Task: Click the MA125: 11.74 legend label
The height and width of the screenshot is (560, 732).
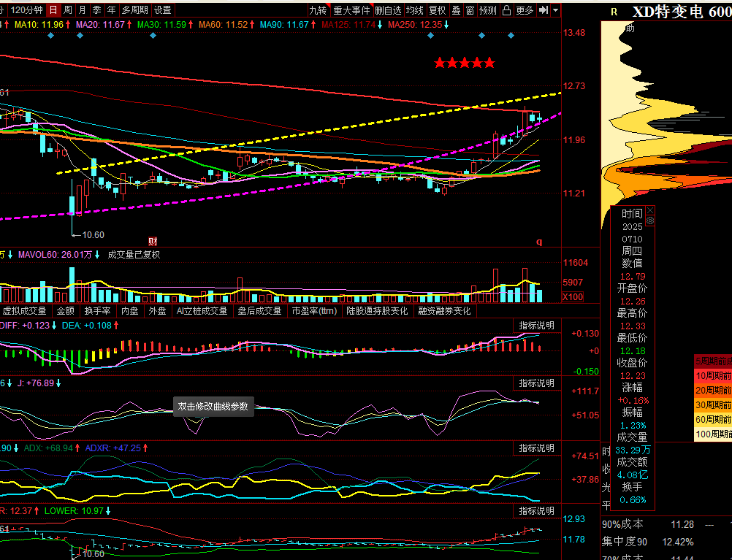Action: (x=348, y=24)
